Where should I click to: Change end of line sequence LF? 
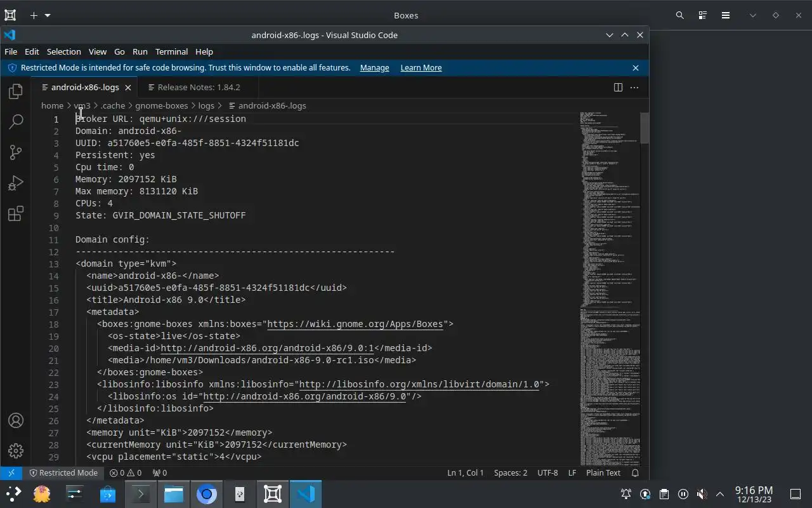coord(572,472)
